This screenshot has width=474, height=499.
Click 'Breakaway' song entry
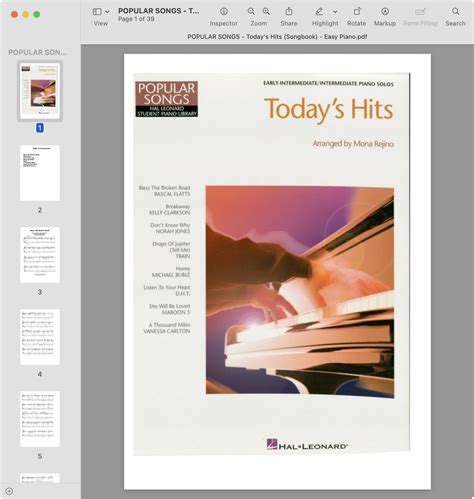pyautogui.click(x=178, y=206)
